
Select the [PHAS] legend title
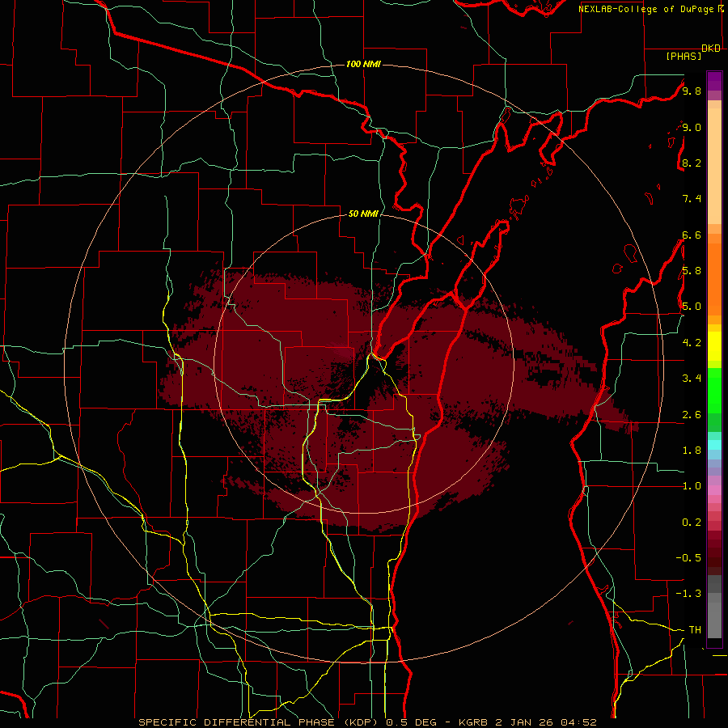tap(684, 56)
